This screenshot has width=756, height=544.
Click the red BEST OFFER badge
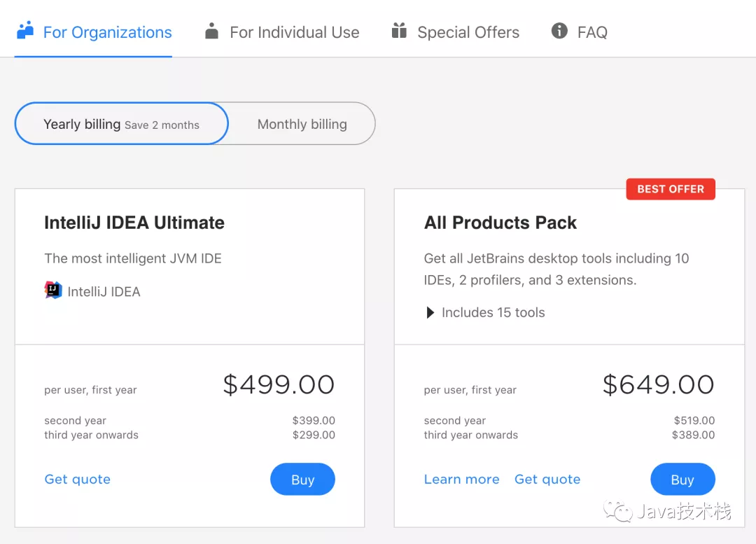coord(670,188)
